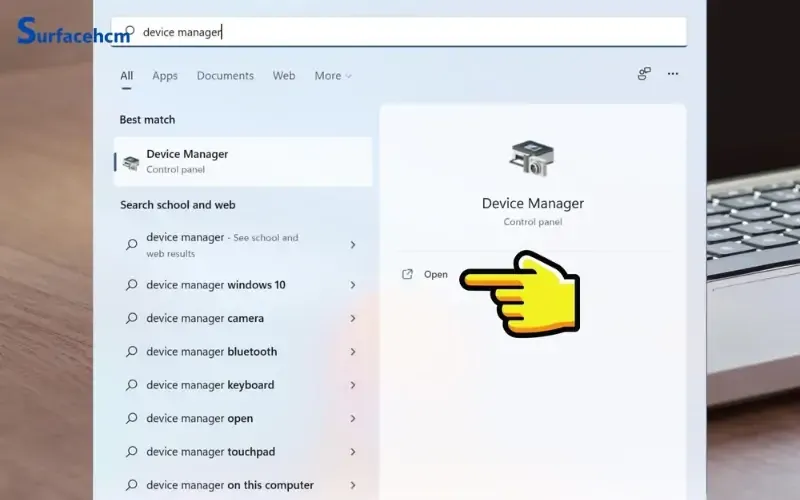The width and height of the screenshot is (800, 500).
Task: Click the large Device Manager icon in preview
Action: (532, 159)
